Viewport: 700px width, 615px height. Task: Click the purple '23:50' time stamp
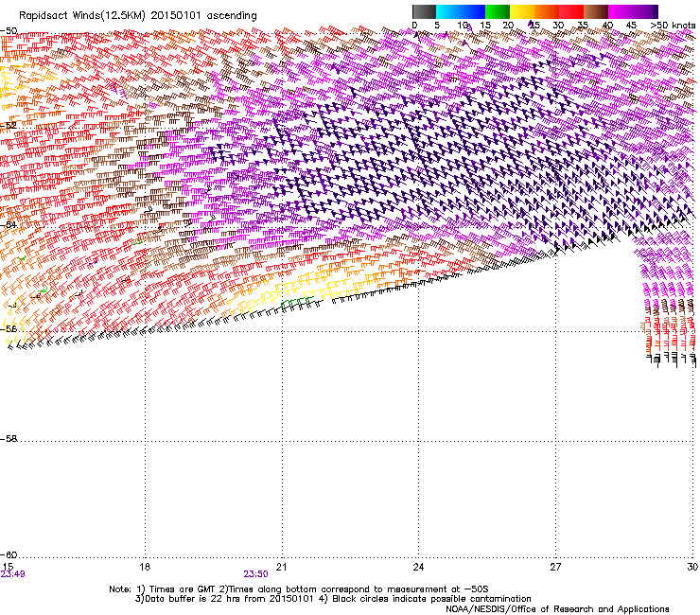[x=255, y=574]
